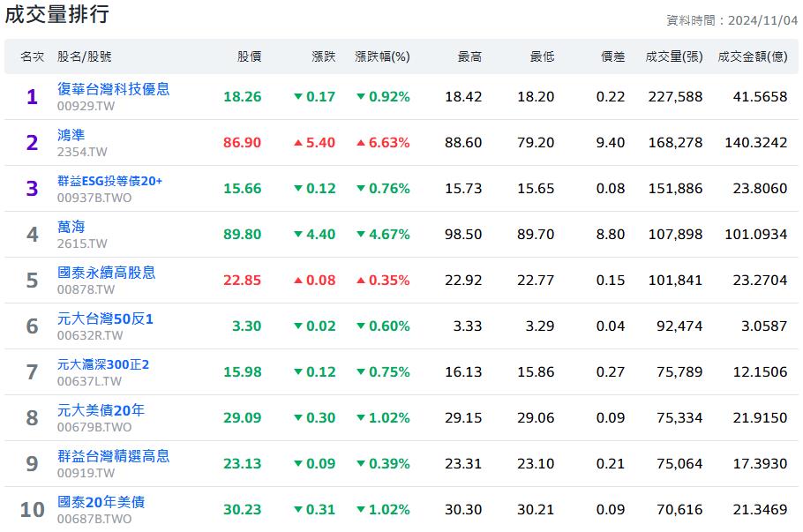Click the 名次 column header
Viewport: 803px width, 532px height.
(33, 56)
